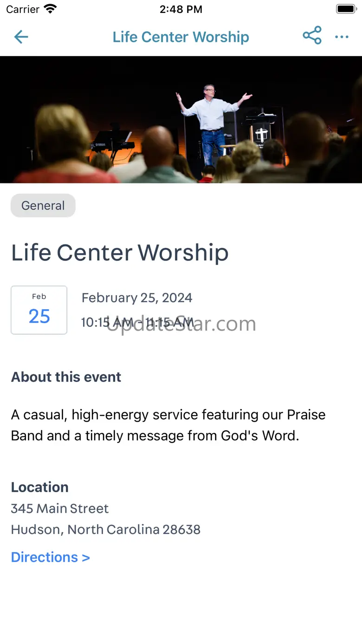The width and height of the screenshot is (362, 644).
Task: Click the event description paragraph
Action: [168, 425]
